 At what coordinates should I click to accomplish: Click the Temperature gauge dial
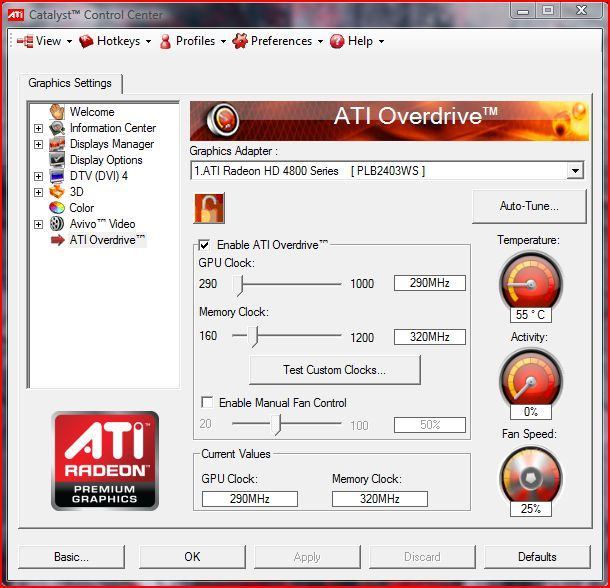tap(531, 282)
